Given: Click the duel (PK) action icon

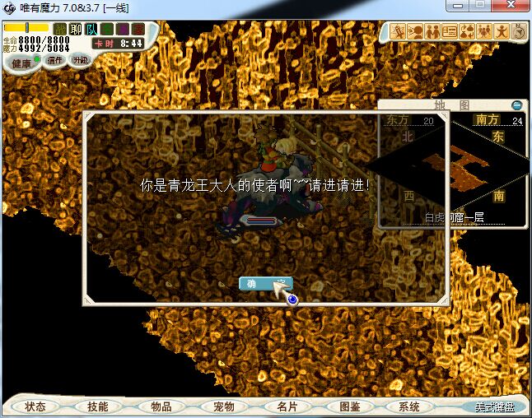Looking at the screenshot, I should pos(398,32).
